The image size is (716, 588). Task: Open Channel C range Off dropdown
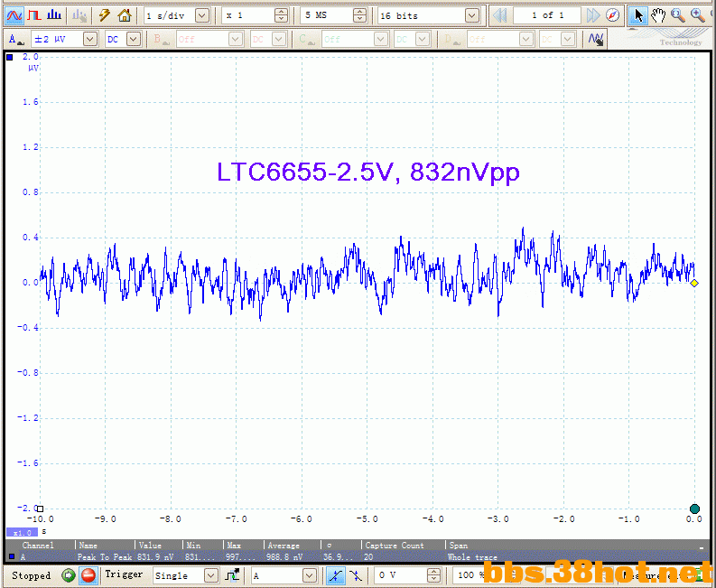click(380, 40)
